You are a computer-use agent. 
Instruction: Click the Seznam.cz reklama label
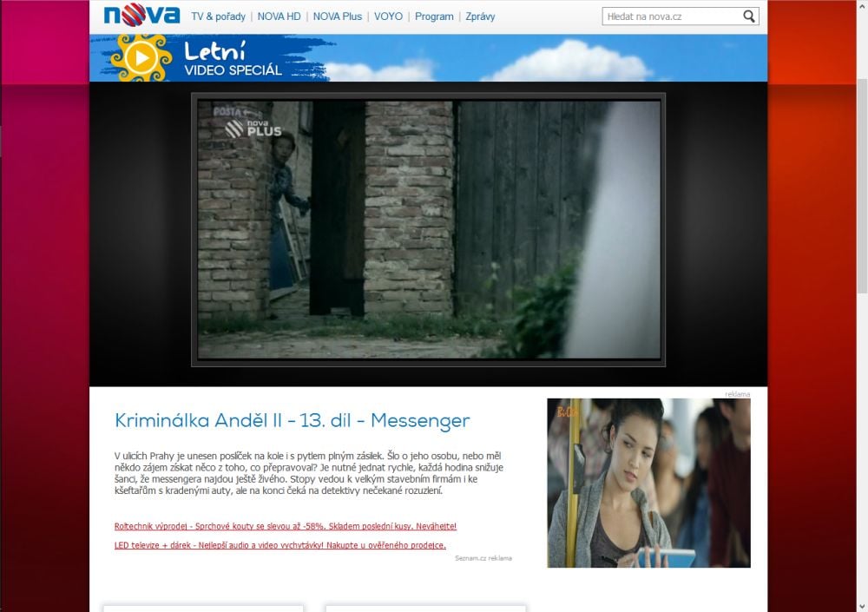(483, 558)
